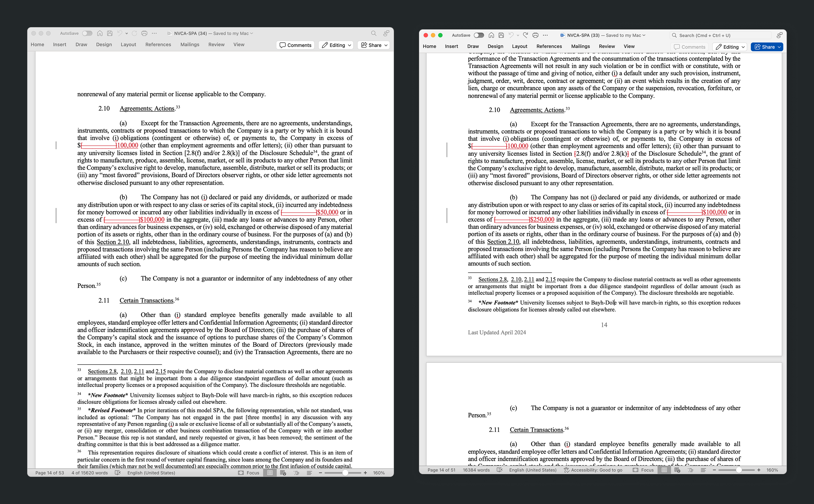Click Undo arrow in NVCA-SPA (33) window
Screen dimensions: 814x504
coord(511,35)
